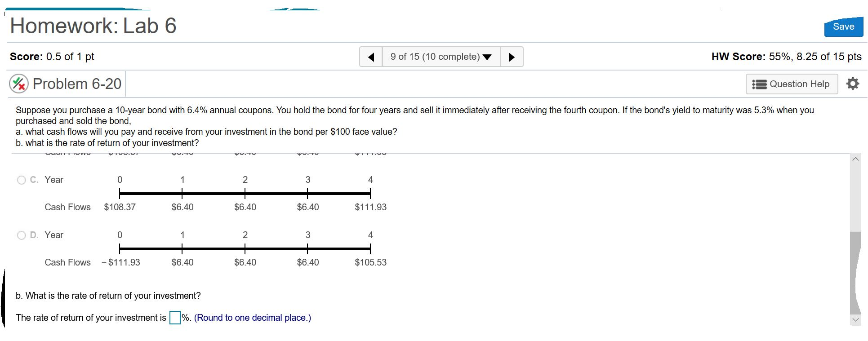Open the 9 of 15 question dropdown

click(441, 57)
